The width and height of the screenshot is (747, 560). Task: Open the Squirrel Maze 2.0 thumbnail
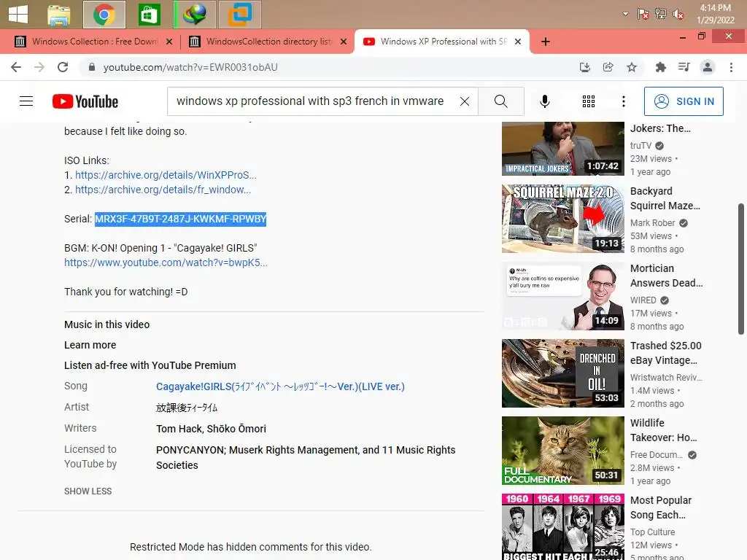[562, 219]
